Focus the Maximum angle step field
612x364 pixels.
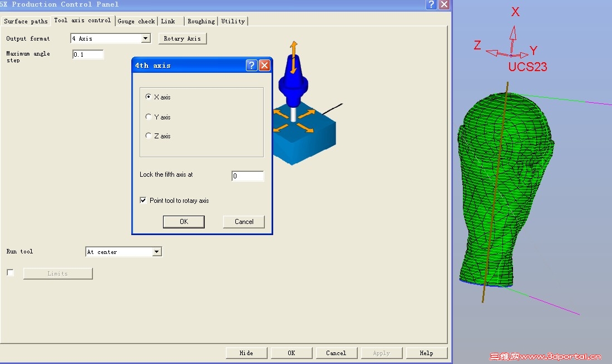tap(88, 54)
